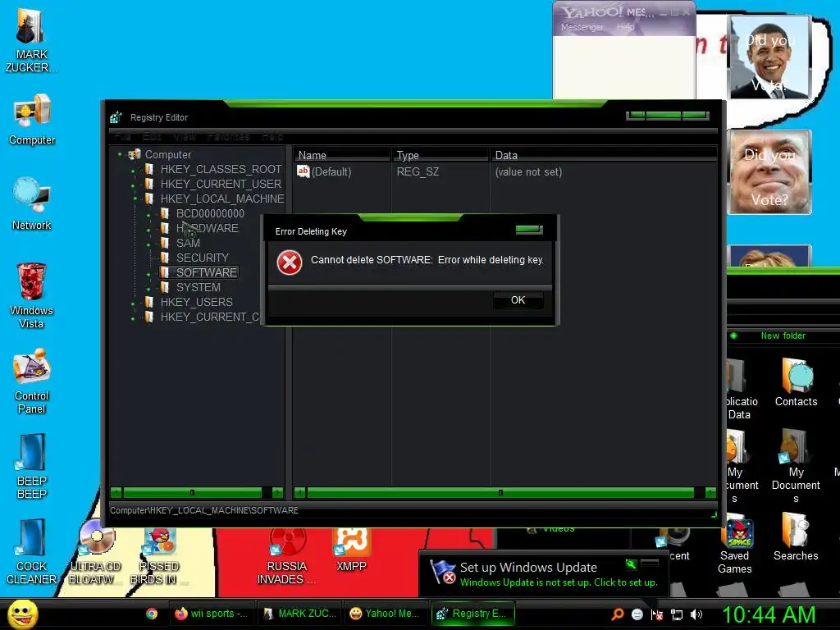Open the Control Panel desktop icon

coord(32,381)
